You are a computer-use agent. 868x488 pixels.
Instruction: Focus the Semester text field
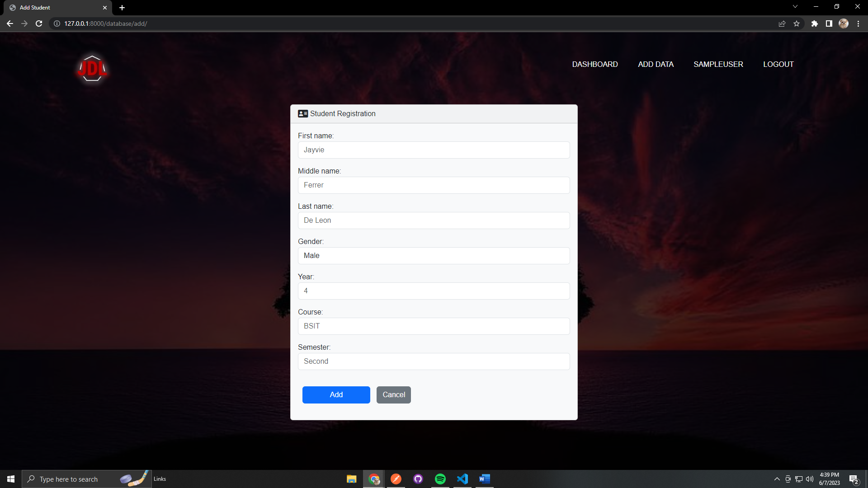click(x=434, y=361)
